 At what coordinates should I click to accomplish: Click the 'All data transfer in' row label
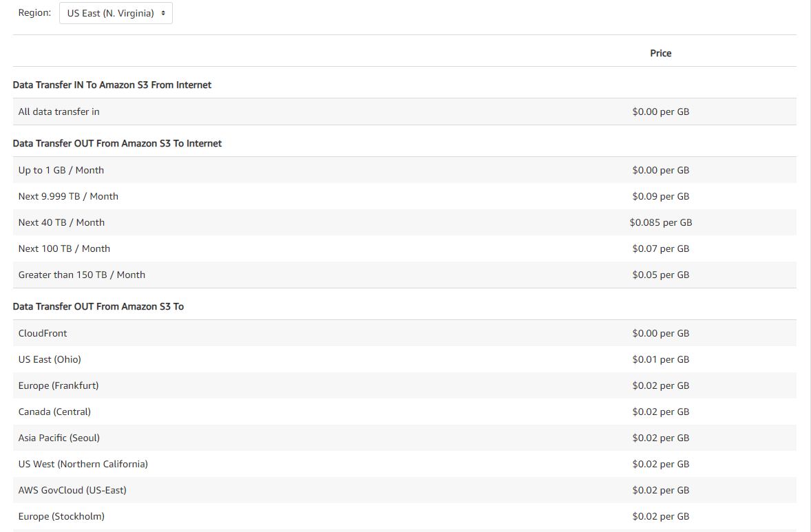(59, 111)
